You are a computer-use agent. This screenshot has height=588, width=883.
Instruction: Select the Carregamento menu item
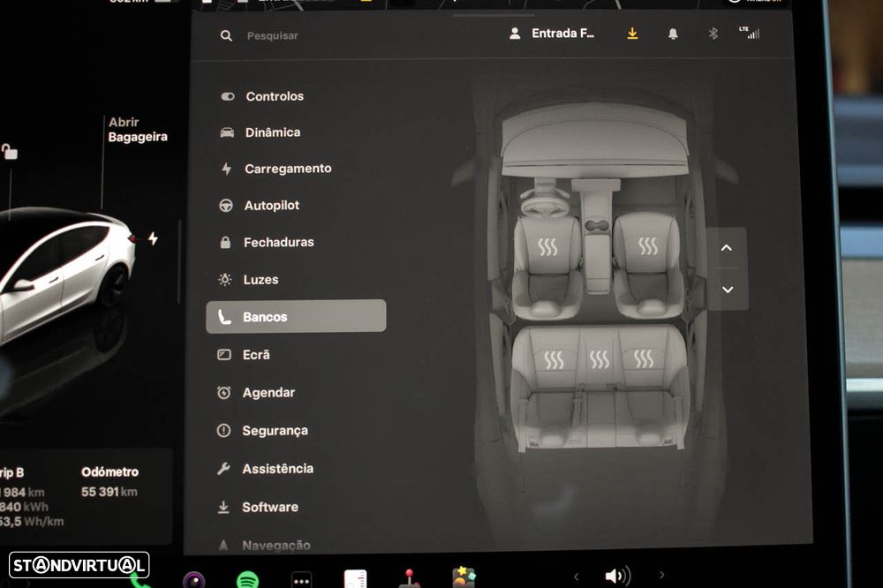coord(275,169)
